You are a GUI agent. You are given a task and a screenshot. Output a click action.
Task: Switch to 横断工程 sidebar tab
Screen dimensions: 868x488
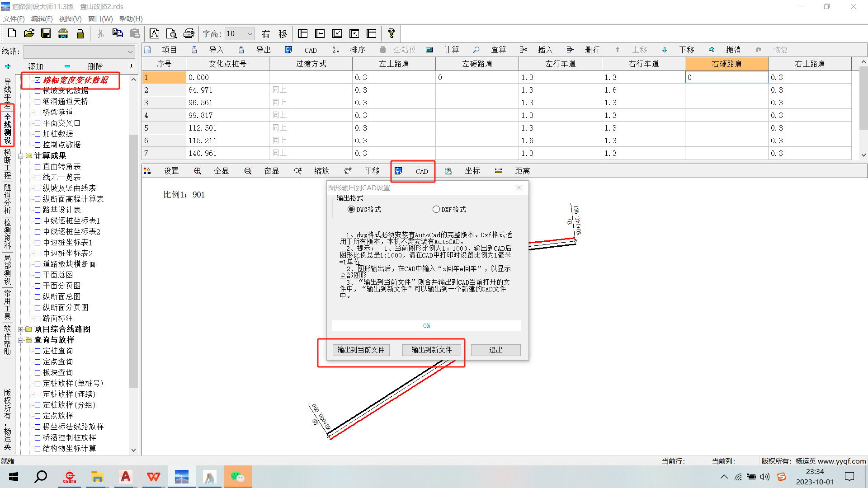(x=7, y=164)
